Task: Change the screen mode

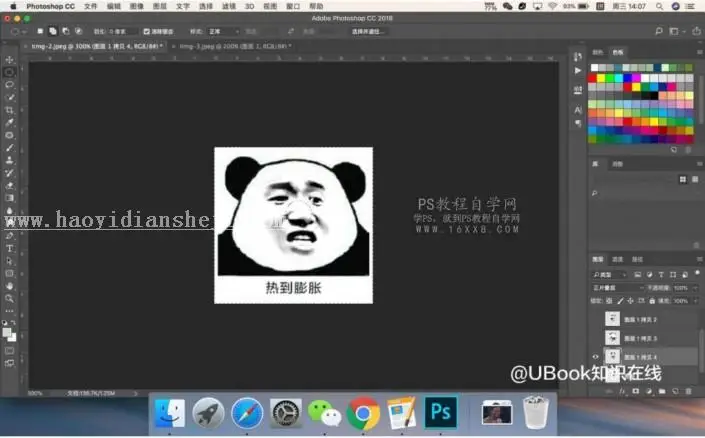Action: coord(9,363)
